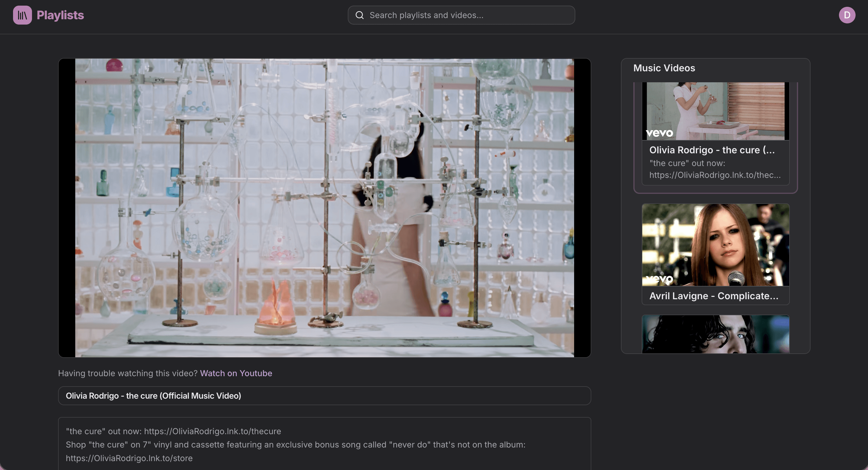Viewport: 868px width, 470px height.
Task: Open the third playlist video thumbnail
Action: pyautogui.click(x=715, y=334)
